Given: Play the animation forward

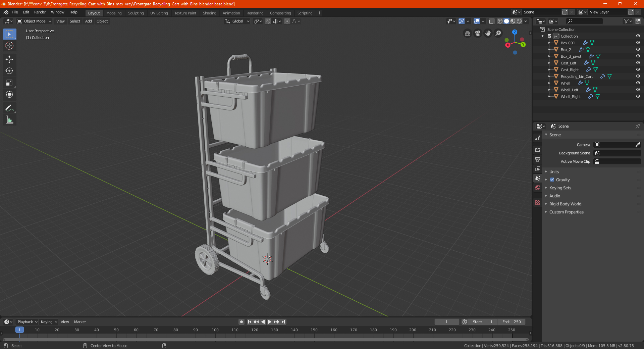Looking at the screenshot, I should 269,322.
